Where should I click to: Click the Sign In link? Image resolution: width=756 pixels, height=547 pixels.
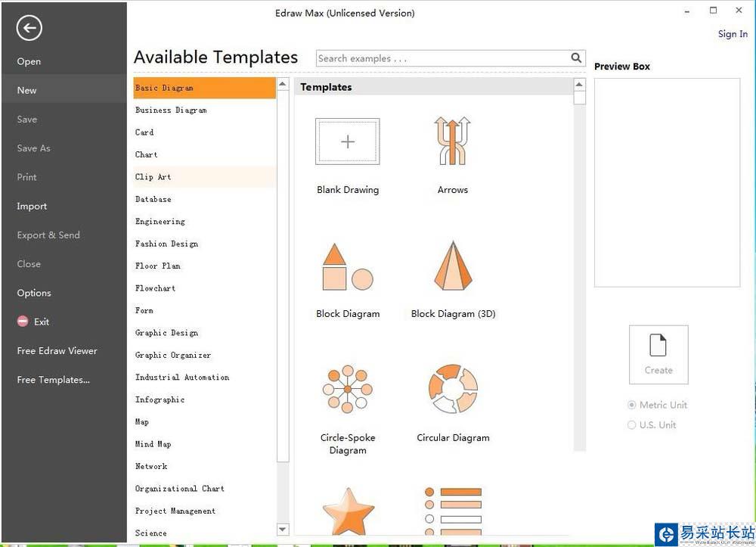coord(733,34)
